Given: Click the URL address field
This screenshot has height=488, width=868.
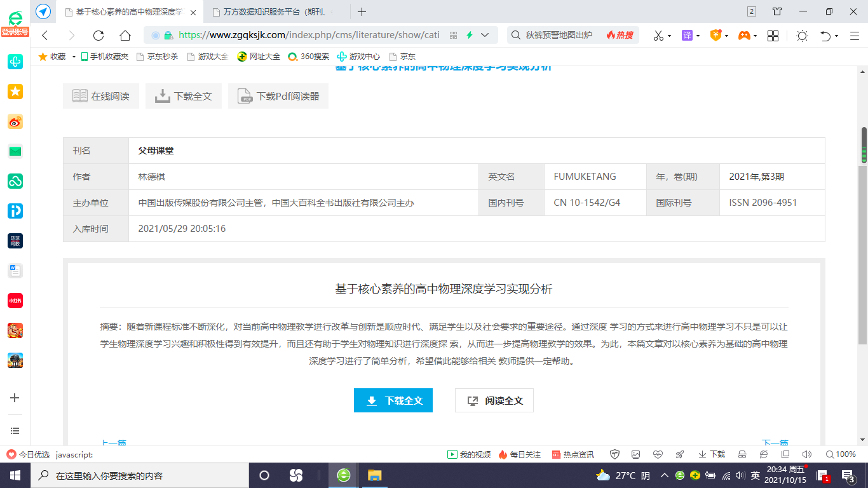Looking at the screenshot, I should [309, 36].
